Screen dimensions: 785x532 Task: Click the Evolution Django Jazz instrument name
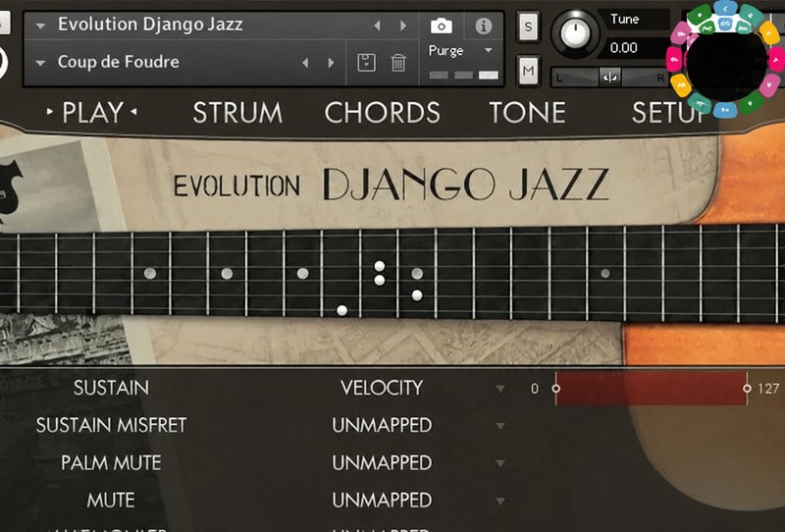[150, 24]
